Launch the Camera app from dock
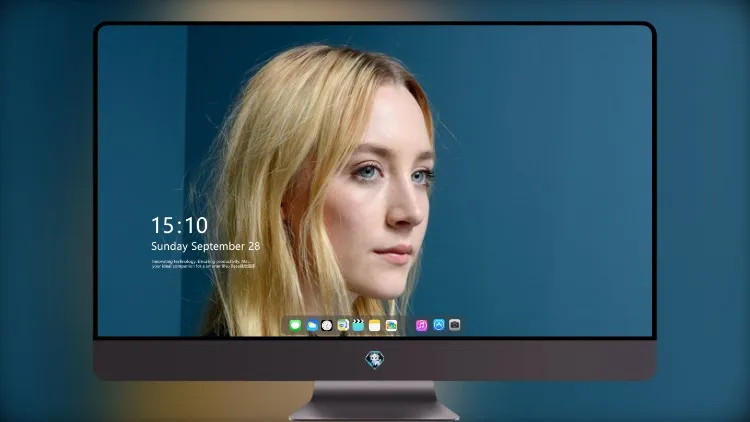The width and height of the screenshot is (750, 422). 454,325
